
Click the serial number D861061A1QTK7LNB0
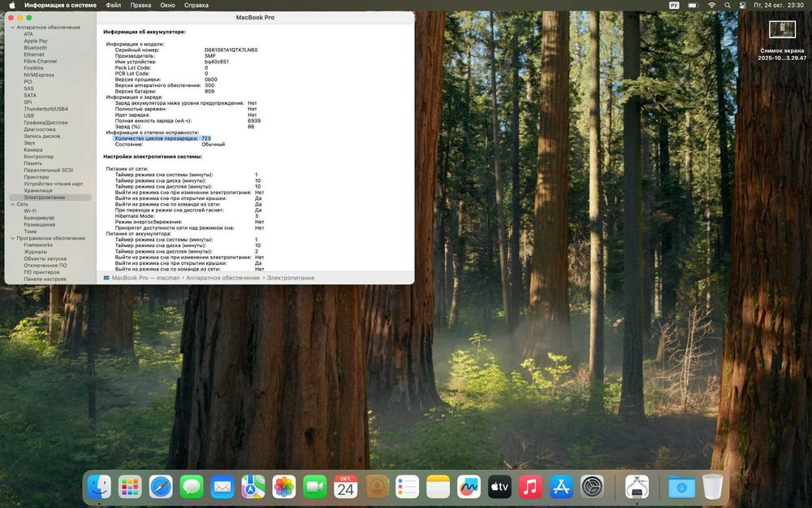pyautogui.click(x=231, y=50)
